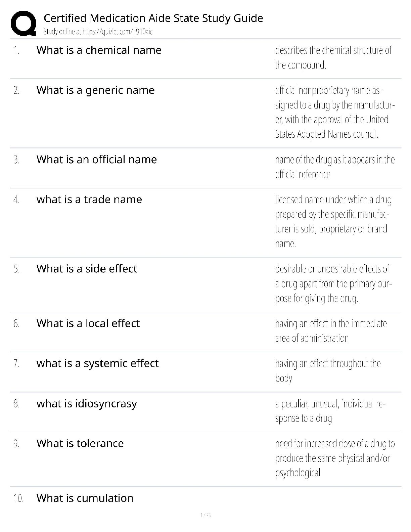411x532 pixels.
Task: Select the term 'What is tolerance'
Action: (80, 443)
